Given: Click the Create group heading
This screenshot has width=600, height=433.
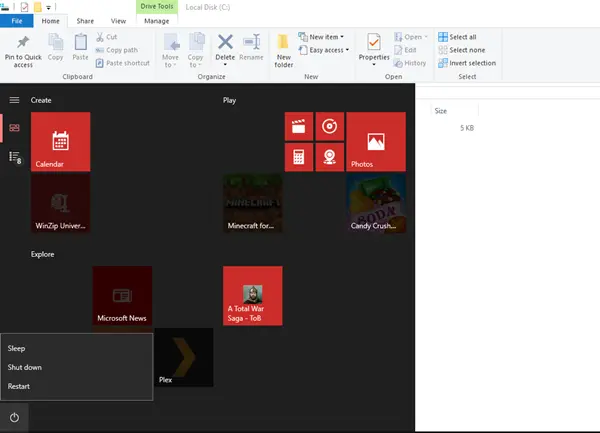Looking at the screenshot, I should (x=41, y=100).
